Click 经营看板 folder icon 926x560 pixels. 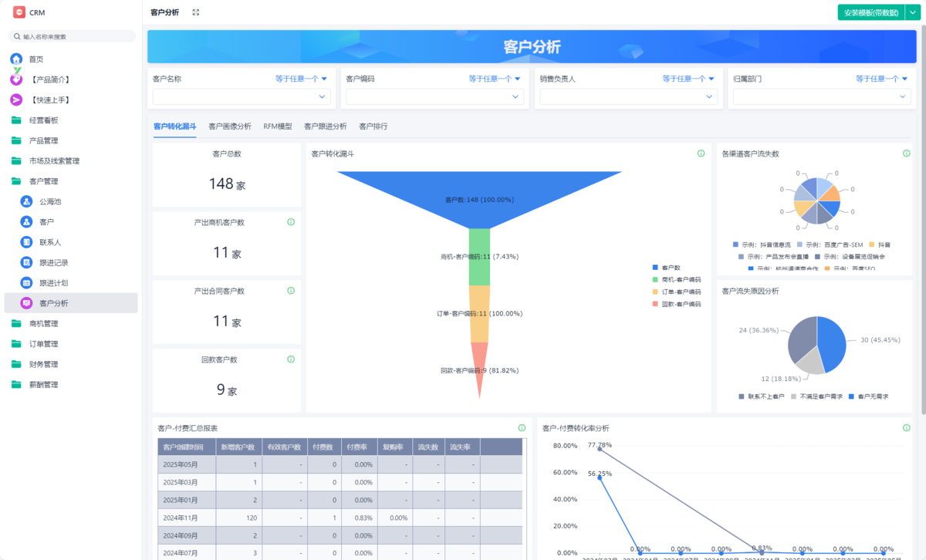coord(16,120)
